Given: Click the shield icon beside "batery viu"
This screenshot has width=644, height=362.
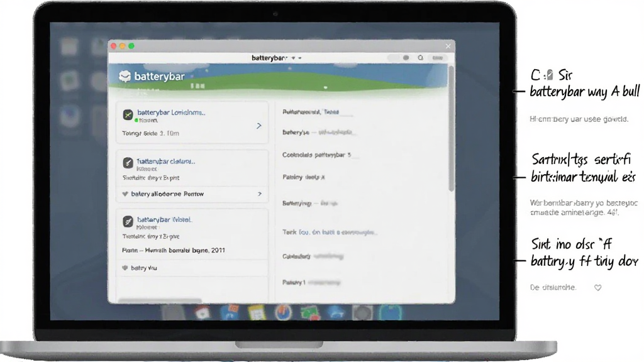Looking at the screenshot, I should (x=125, y=268).
